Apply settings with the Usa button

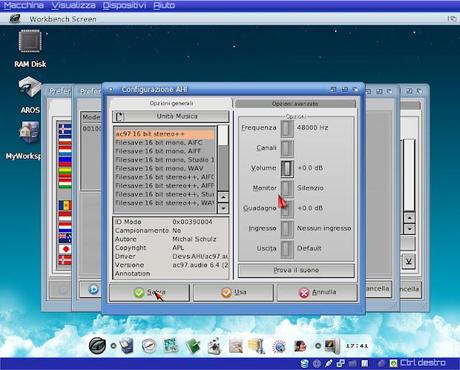(x=233, y=293)
